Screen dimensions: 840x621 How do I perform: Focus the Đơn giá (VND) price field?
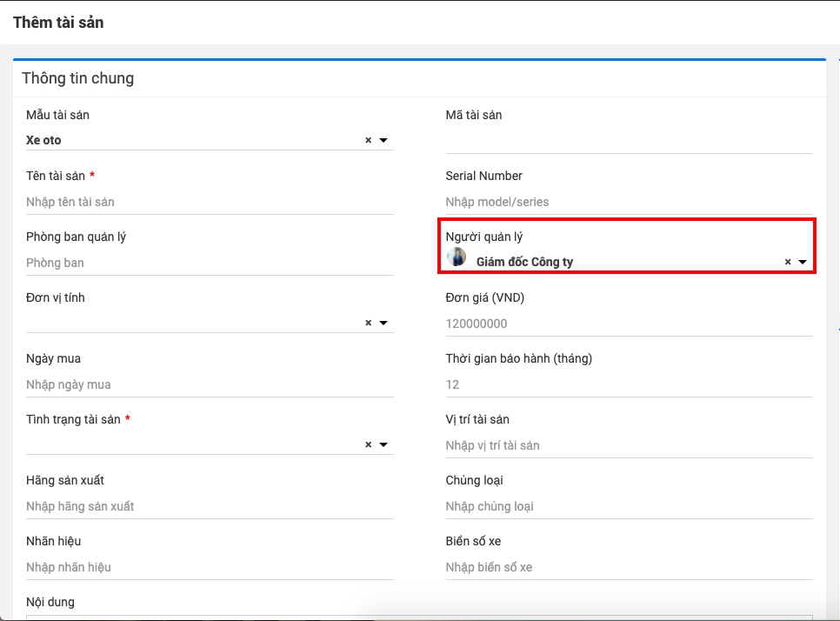(628, 324)
